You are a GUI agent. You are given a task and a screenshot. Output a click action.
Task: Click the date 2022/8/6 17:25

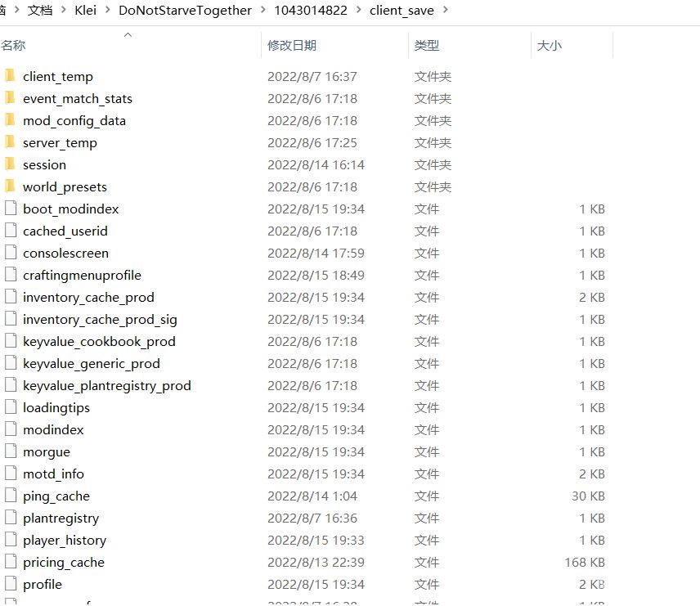[312, 142]
